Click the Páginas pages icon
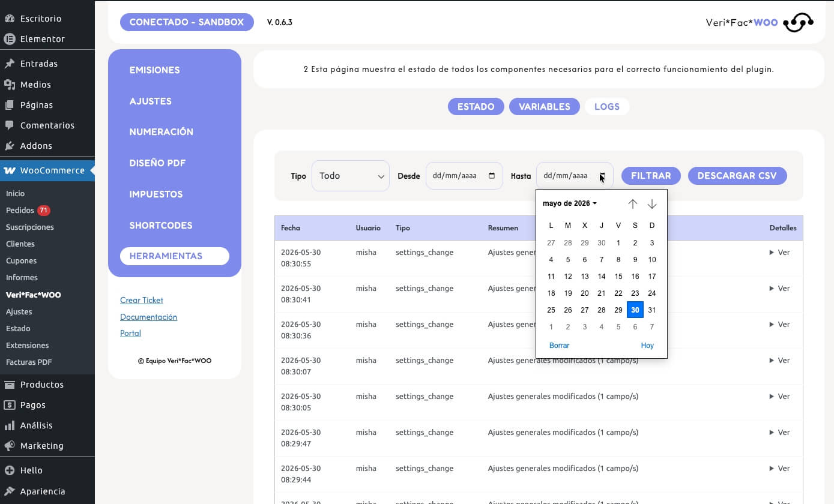 point(10,105)
